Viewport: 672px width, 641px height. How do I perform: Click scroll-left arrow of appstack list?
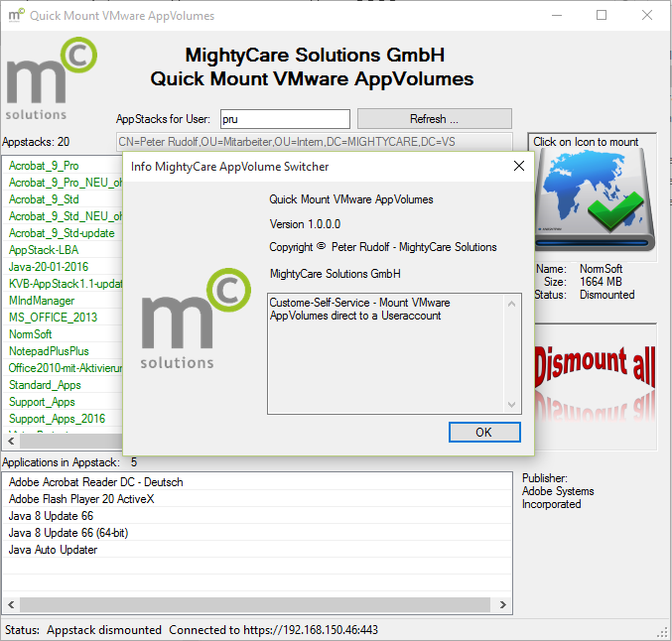pyautogui.click(x=11, y=441)
